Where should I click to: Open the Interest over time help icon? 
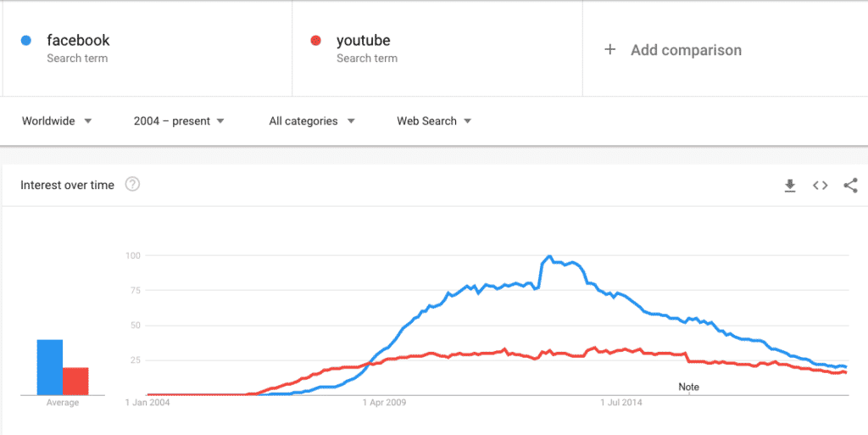(x=132, y=185)
